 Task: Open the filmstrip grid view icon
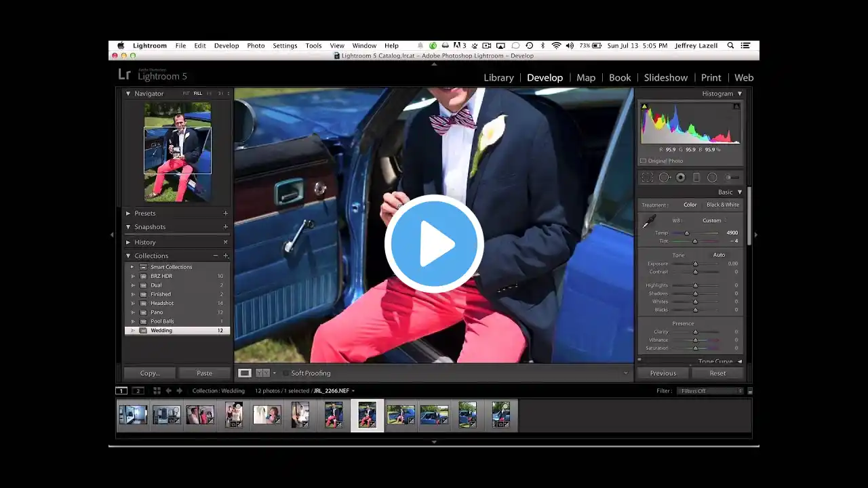157,391
